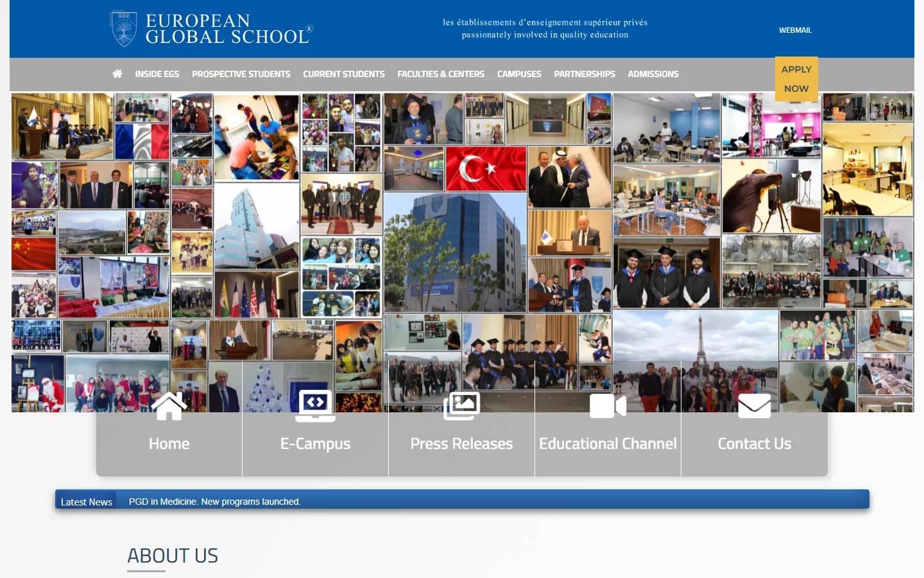Open the Faculties & Centers menu
Screen dimensions: 924x578
click(441, 74)
